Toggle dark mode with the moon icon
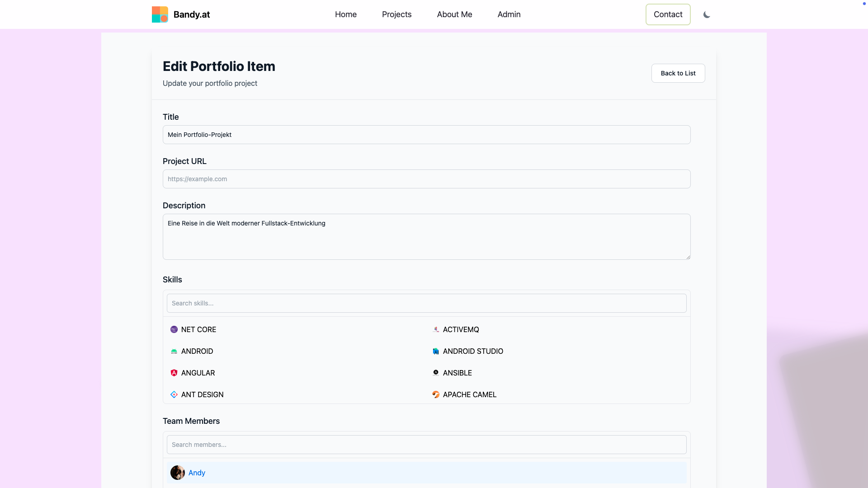 coord(707,14)
